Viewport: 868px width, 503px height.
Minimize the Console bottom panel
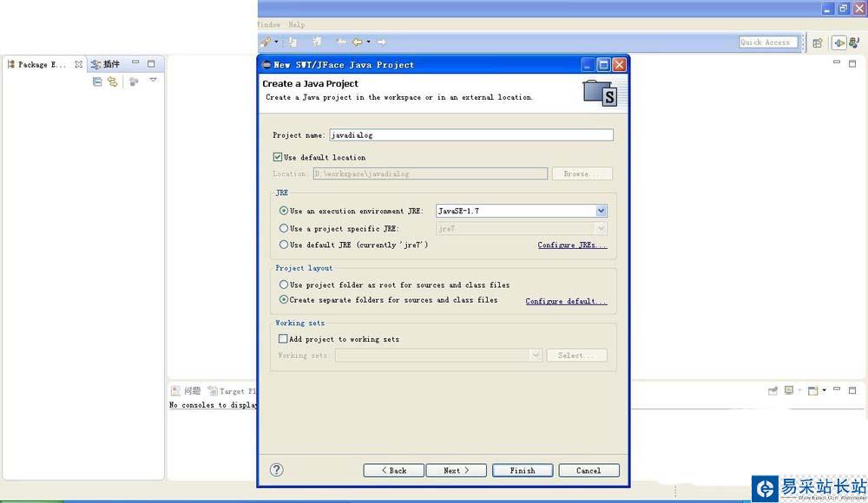click(x=837, y=389)
